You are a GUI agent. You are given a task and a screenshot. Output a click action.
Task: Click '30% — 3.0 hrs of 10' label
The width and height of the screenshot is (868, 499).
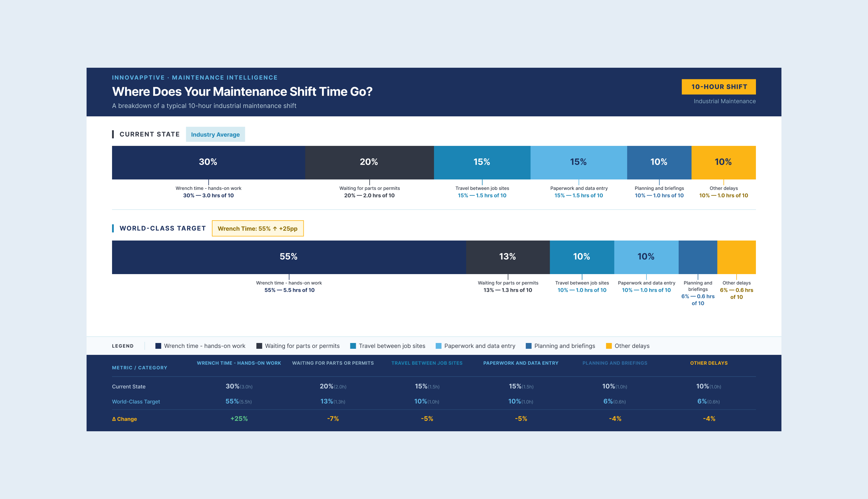208,195
